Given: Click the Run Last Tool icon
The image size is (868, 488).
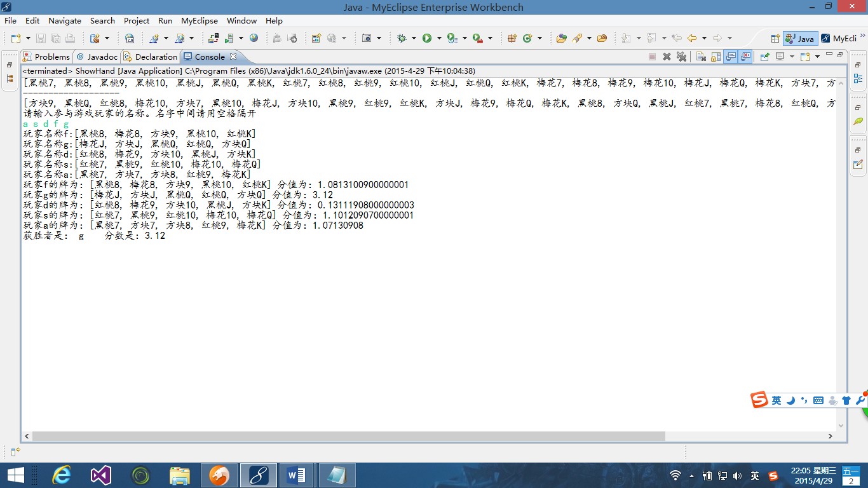Looking at the screenshot, I should pyautogui.click(x=477, y=38).
